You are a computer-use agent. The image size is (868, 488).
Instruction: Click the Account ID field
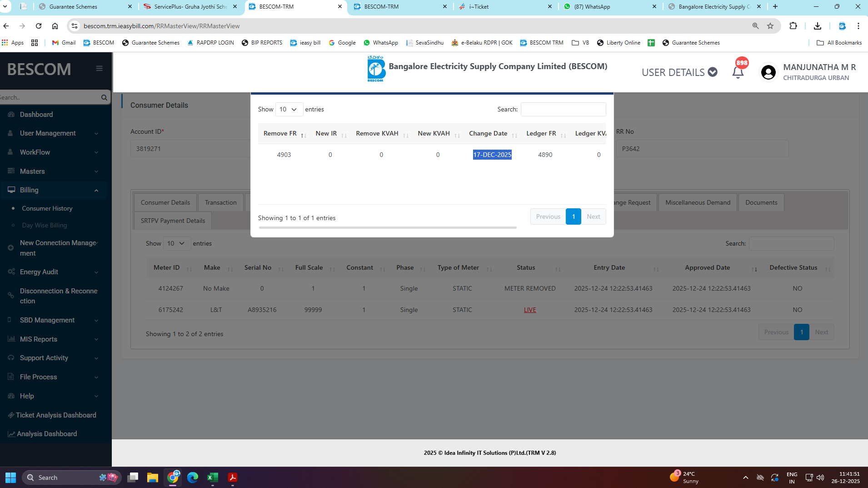(x=190, y=149)
